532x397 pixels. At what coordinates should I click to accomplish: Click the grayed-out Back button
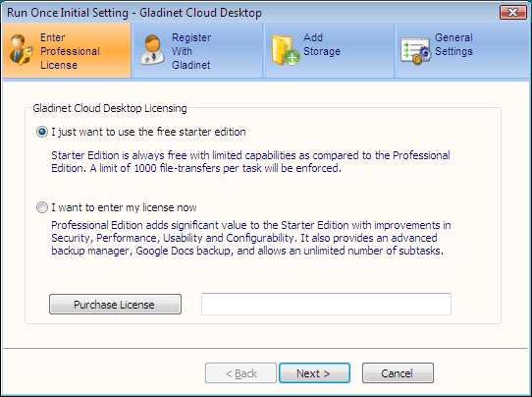pyautogui.click(x=240, y=372)
